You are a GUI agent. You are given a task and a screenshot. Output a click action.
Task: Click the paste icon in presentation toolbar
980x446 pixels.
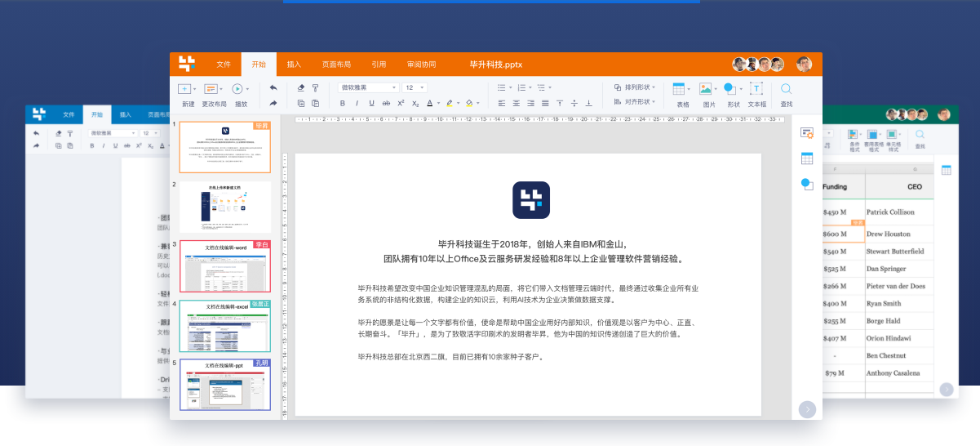(315, 103)
